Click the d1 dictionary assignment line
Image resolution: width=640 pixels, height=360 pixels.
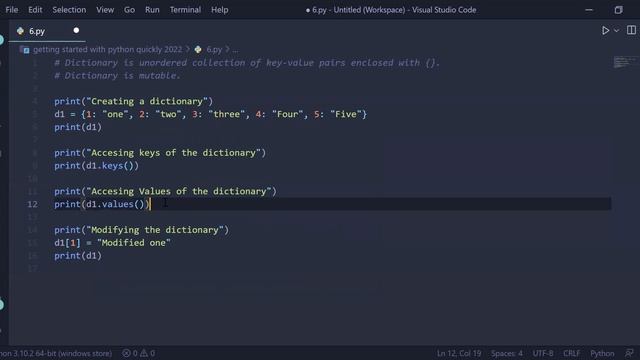coord(211,114)
